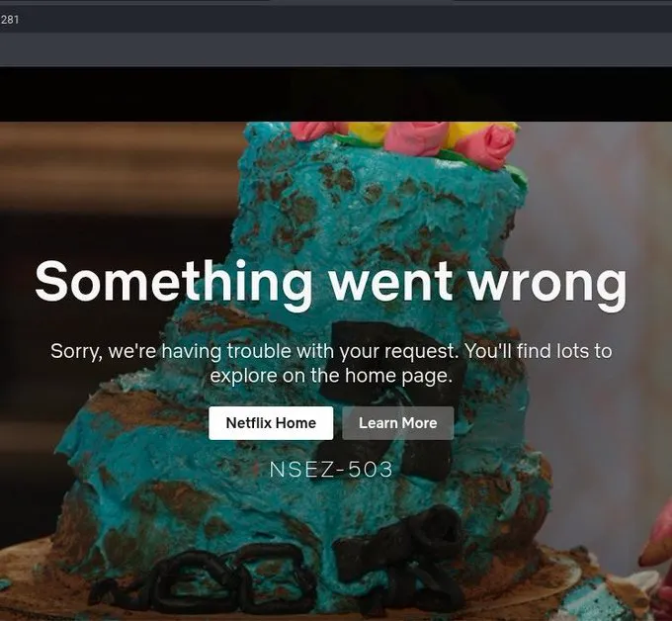Select the NSEZ-503 error code text
The image size is (672, 621).
330,469
